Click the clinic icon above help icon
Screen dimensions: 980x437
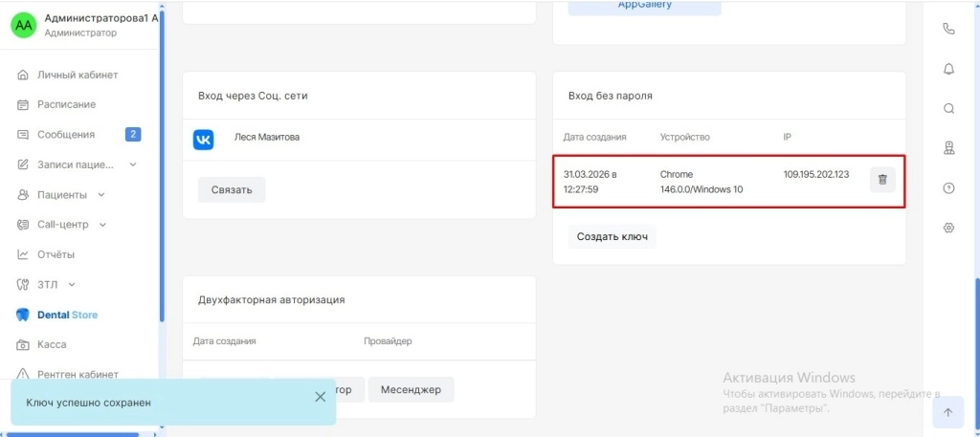point(948,148)
